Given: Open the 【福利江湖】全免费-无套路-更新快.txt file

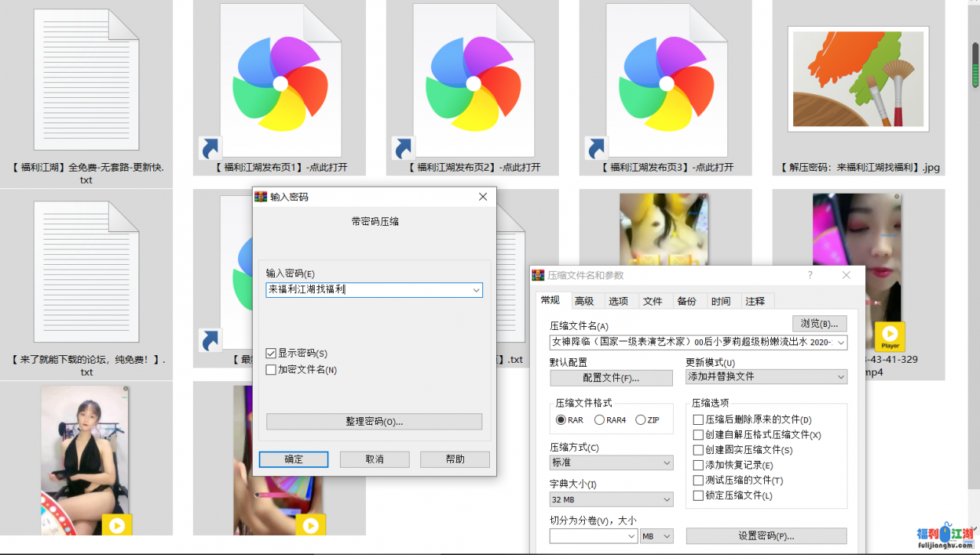Looking at the screenshot, I should (x=86, y=79).
